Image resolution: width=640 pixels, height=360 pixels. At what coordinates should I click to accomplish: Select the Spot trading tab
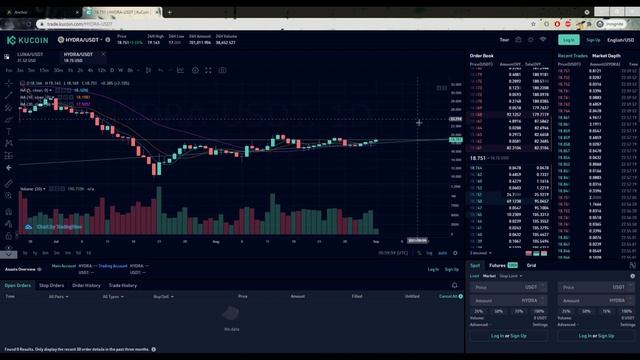coord(475,265)
